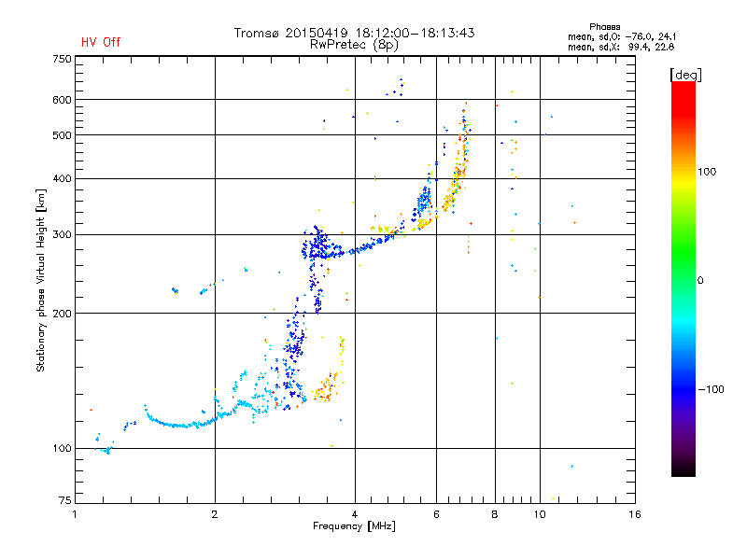Viewport: 747px width, 560px height.
Task: Click the y-axis tick label '750'
Action: pos(62,59)
